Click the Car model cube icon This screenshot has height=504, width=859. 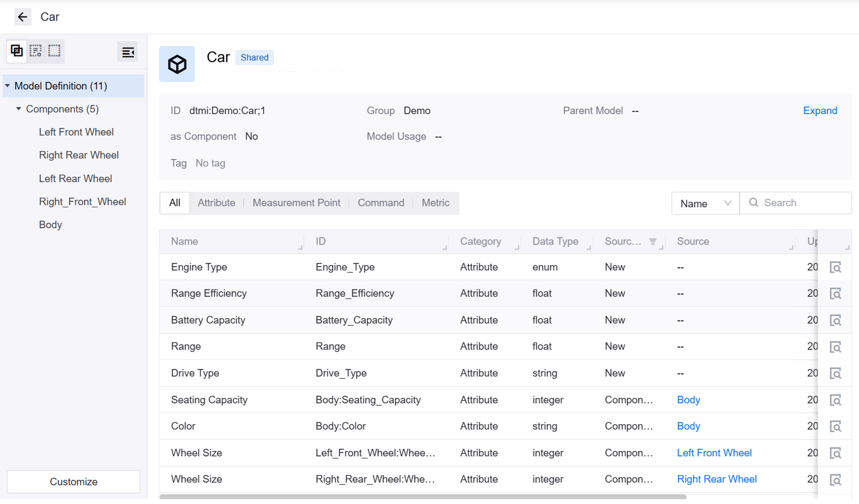177,64
